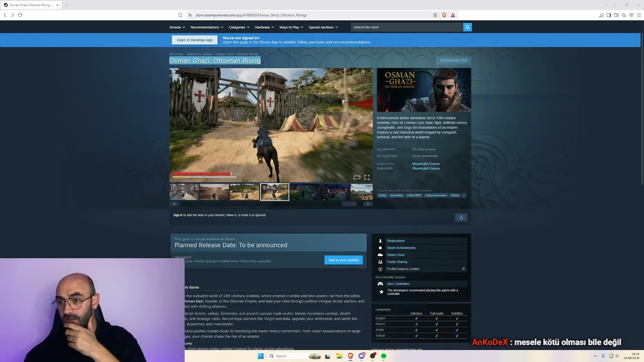Click the Xbox Controllers link
The image size is (644, 362).
pyautogui.click(x=398, y=284)
